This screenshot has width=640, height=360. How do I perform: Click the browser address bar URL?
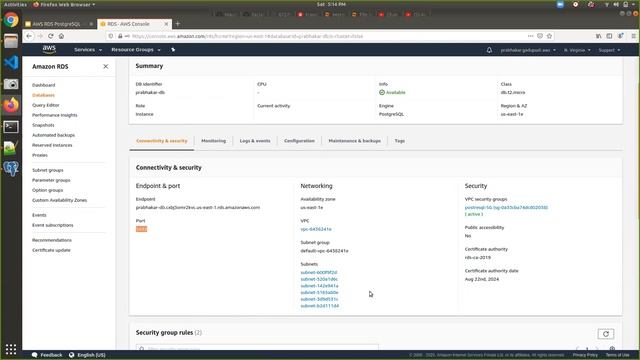[x=247, y=36]
